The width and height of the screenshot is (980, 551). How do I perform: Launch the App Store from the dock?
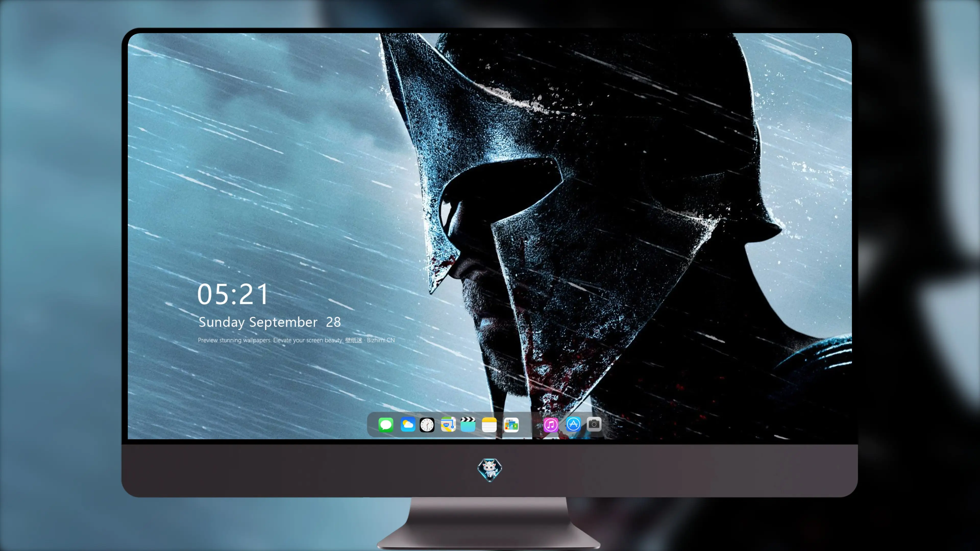573,424
